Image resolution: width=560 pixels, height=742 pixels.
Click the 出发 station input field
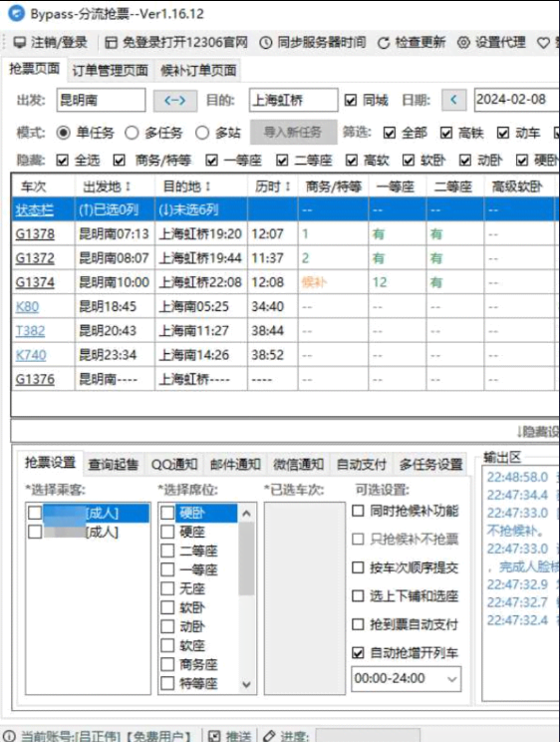click(101, 101)
